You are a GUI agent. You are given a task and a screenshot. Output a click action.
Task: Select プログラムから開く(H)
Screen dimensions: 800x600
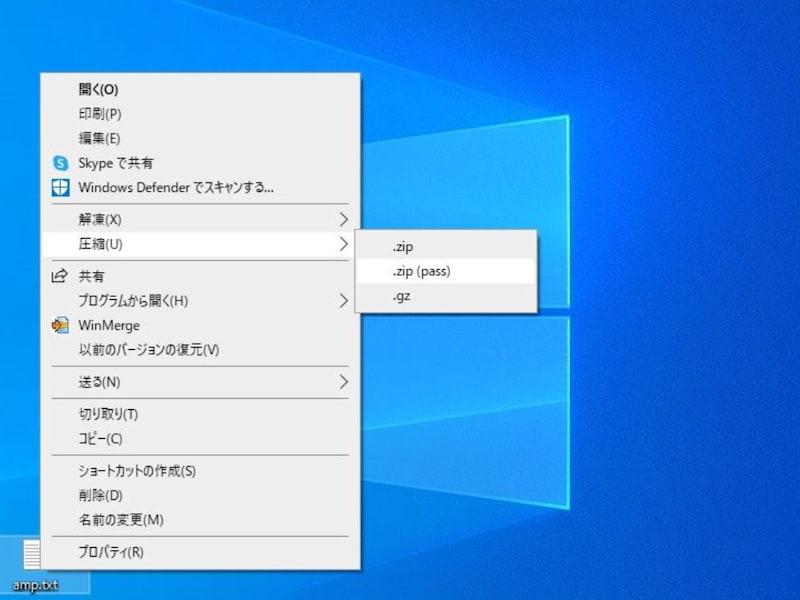(x=200, y=301)
